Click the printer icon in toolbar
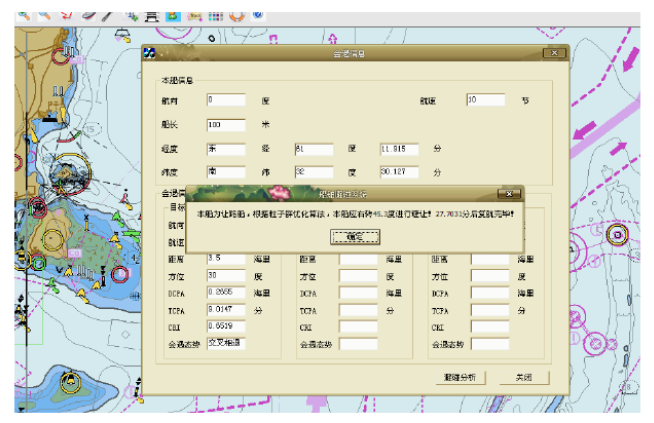Image resolution: width=654 pixels, height=423 pixels. tap(152, 16)
